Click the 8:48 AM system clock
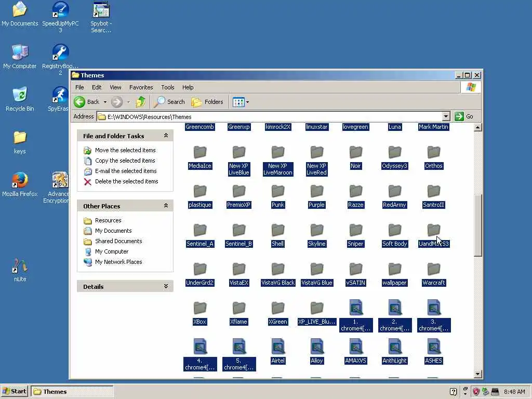This screenshot has width=532, height=399. coord(514,392)
